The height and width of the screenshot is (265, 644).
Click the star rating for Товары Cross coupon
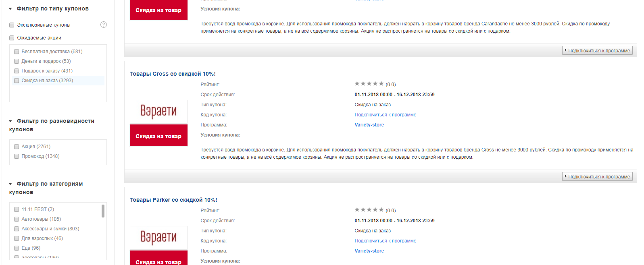pyautogui.click(x=369, y=84)
